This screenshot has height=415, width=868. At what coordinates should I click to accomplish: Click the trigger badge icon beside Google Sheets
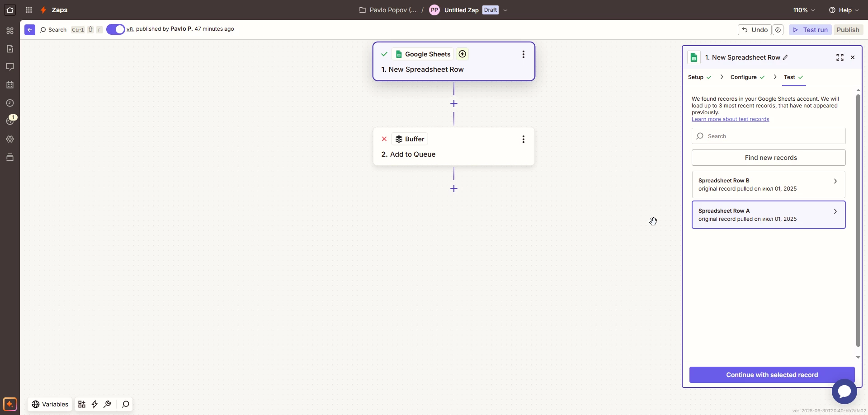click(462, 54)
